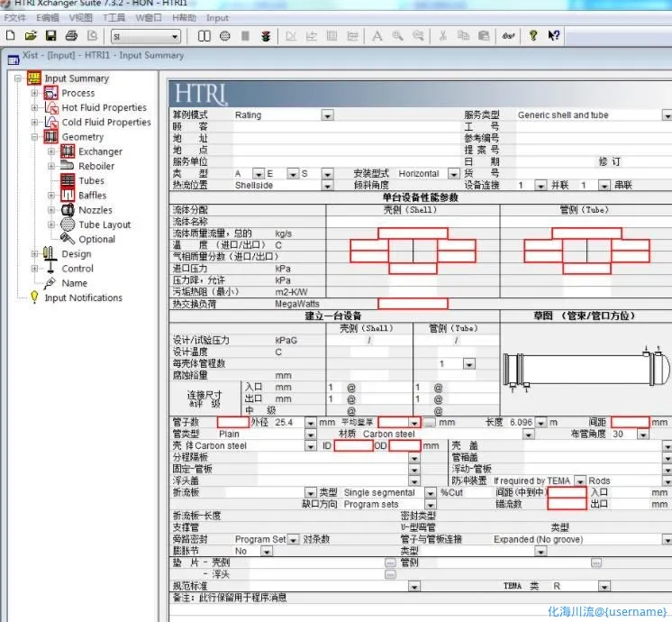
Task: Open the E编辑 menu
Action: click(47, 18)
